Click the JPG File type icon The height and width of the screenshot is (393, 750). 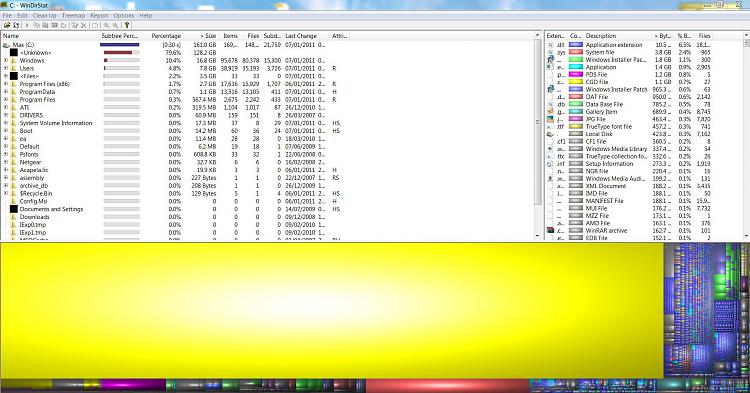coord(551,119)
